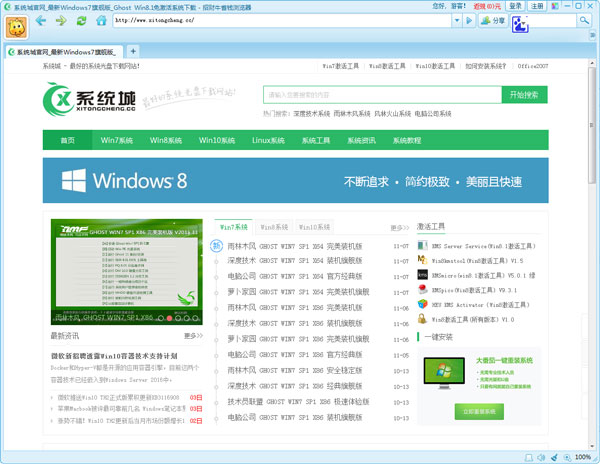Image resolution: width=600 pixels, height=464 pixels.
Task: Click the green 立即重装系统 button
Action: 479,412
